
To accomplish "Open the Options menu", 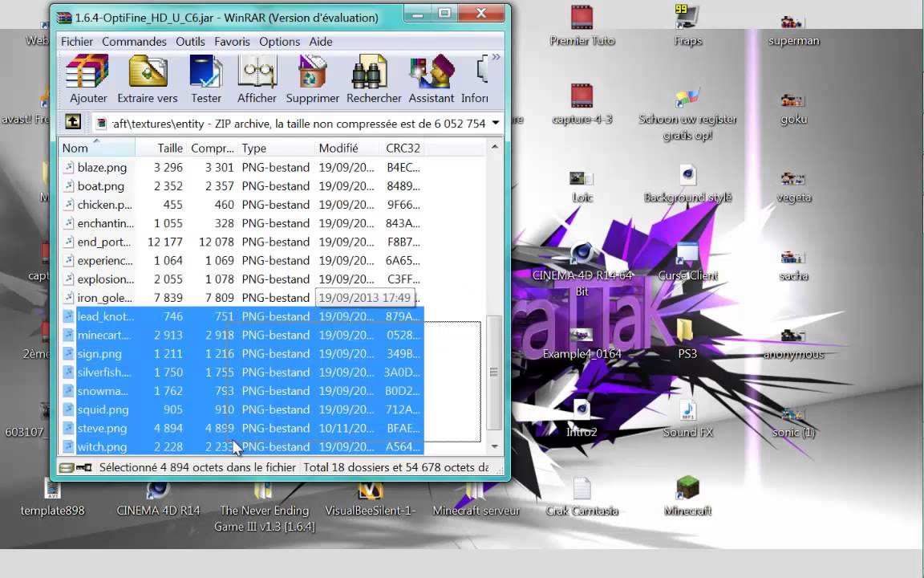I will click(x=279, y=42).
